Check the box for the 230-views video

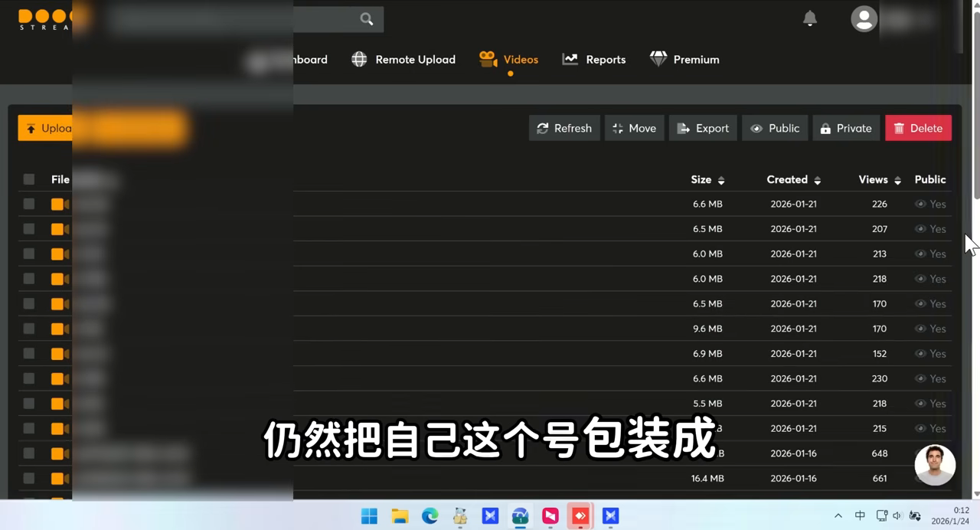coord(29,378)
